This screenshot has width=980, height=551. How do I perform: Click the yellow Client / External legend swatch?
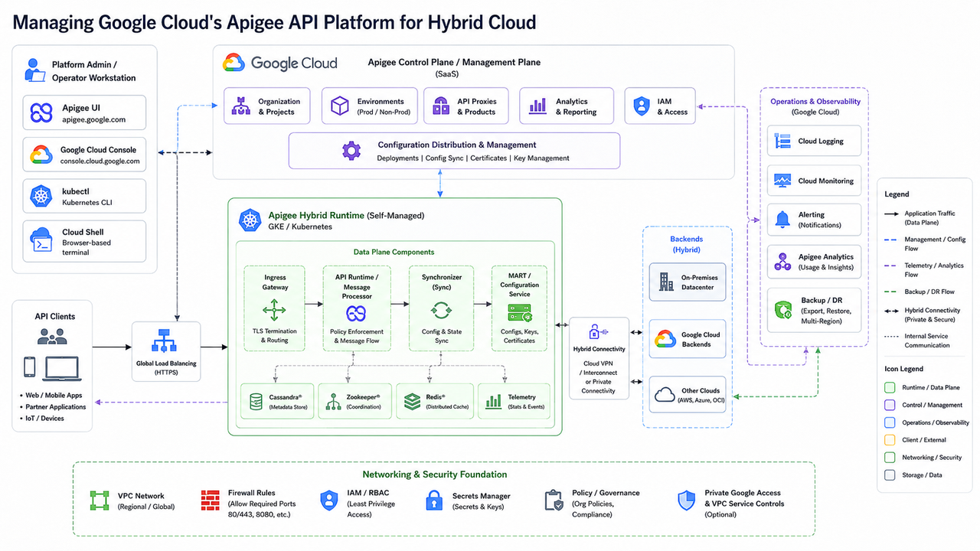(890, 439)
